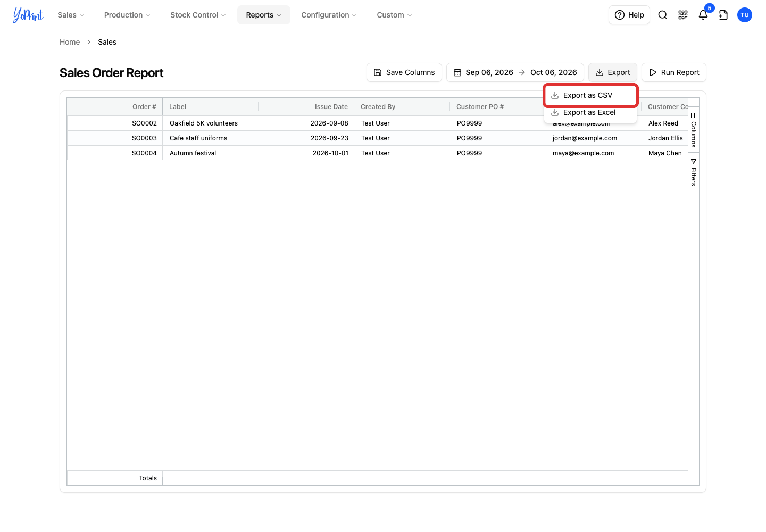Select order SO0002 cell
Screen dimensions: 766x532
point(115,123)
